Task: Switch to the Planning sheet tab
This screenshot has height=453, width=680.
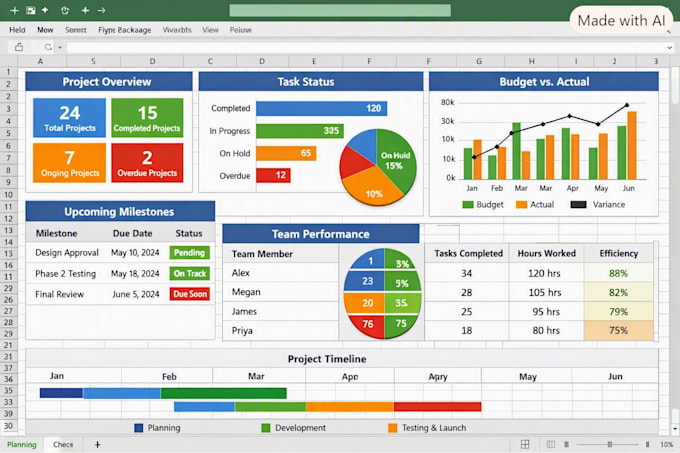Action: tap(22, 444)
